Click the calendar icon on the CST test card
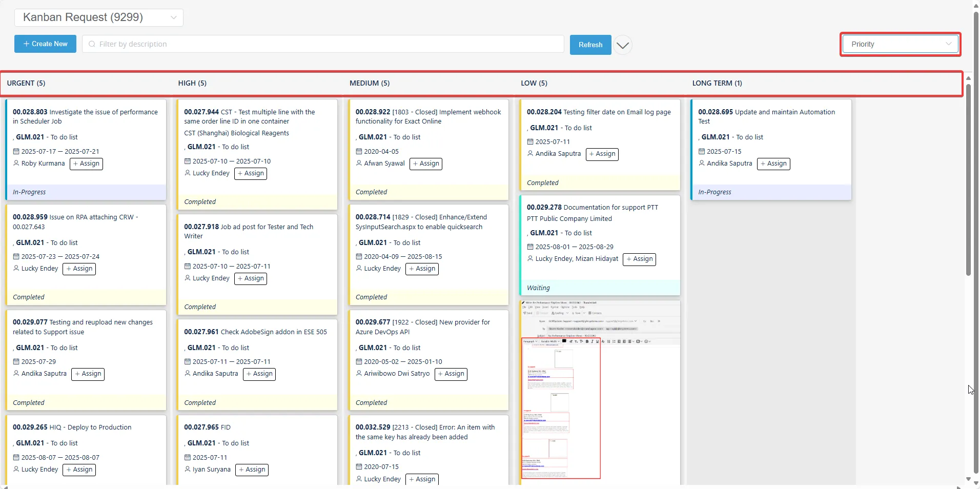The width and height of the screenshot is (980, 489). click(188, 160)
